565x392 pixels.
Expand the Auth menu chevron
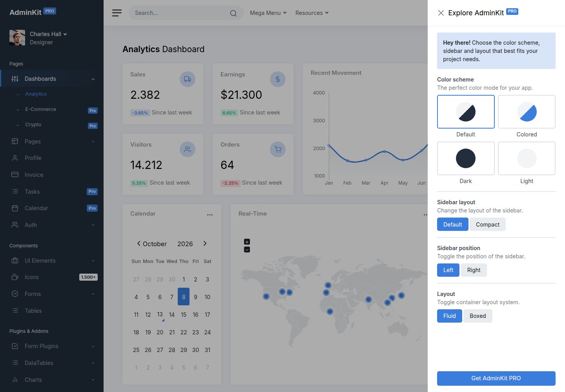coord(93,225)
